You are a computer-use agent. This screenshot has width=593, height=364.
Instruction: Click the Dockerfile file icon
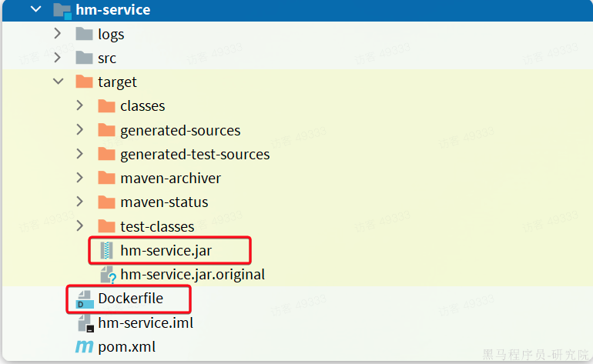point(85,299)
